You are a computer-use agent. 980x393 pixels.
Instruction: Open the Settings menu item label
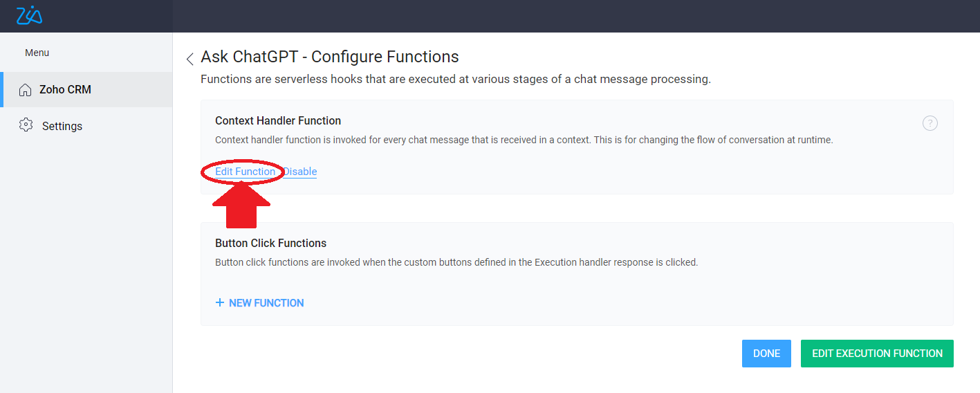62,126
